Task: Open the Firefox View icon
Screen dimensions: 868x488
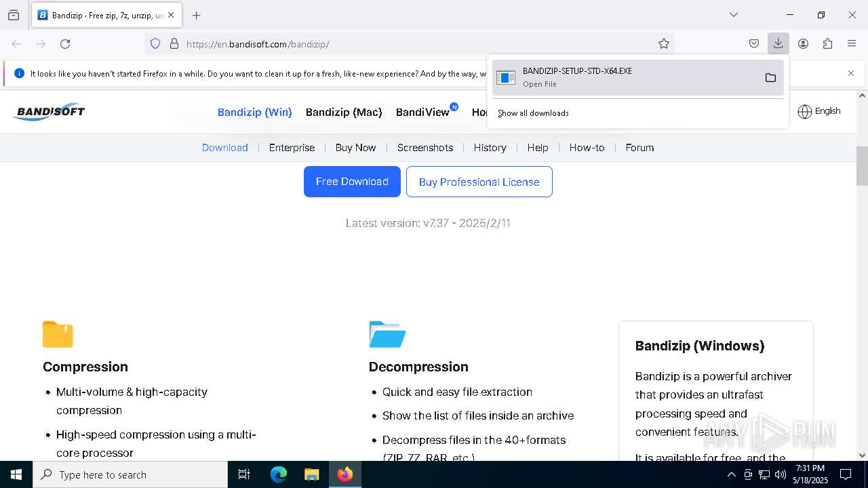Action: pos(14,15)
